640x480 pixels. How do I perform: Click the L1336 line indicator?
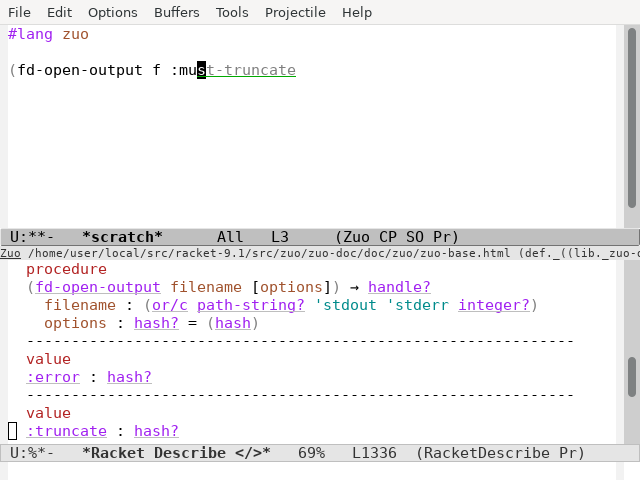[374, 453]
